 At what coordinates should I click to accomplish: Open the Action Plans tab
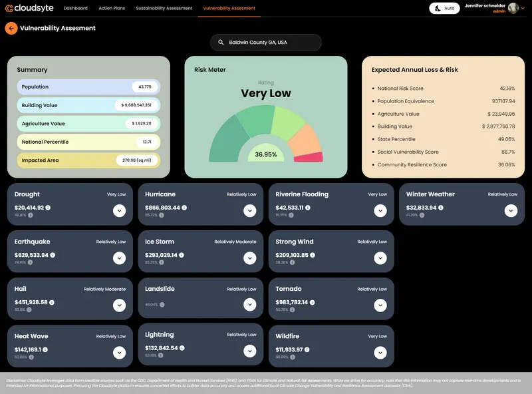pos(111,8)
